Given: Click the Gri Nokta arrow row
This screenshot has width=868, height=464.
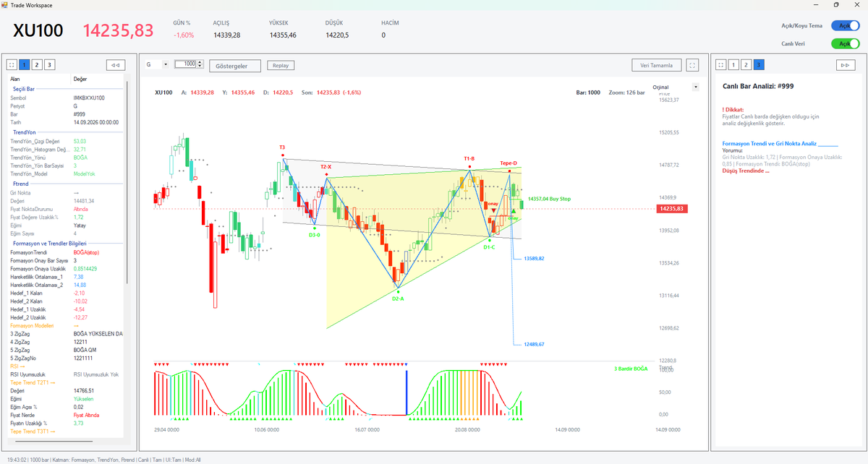Looking at the screenshot, I should pos(67,193).
